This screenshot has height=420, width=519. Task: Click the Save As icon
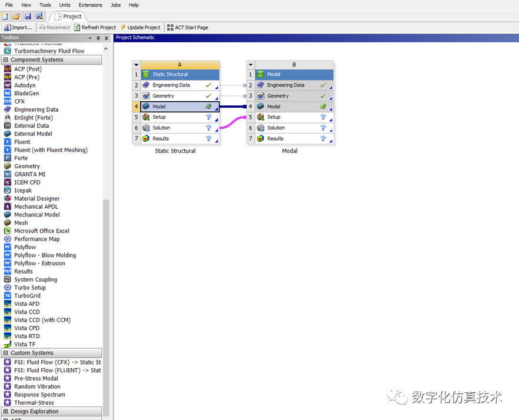tap(39, 16)
